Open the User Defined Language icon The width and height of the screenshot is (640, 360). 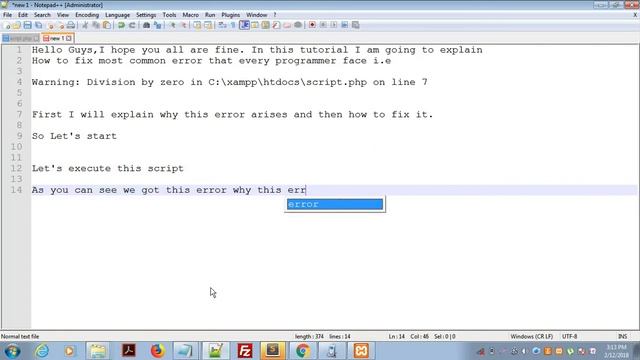pyautogui.click(x=255, y=25)
